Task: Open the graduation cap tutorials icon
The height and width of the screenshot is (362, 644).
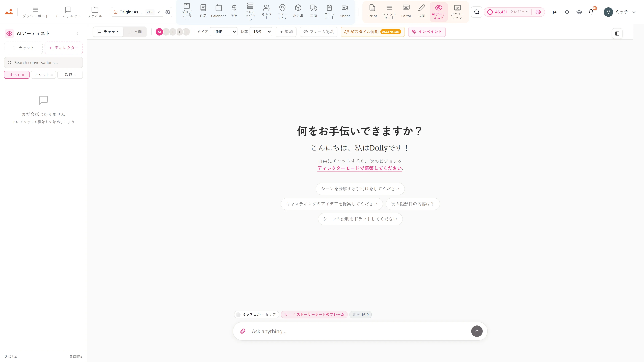Action: (x=579, y=12)
